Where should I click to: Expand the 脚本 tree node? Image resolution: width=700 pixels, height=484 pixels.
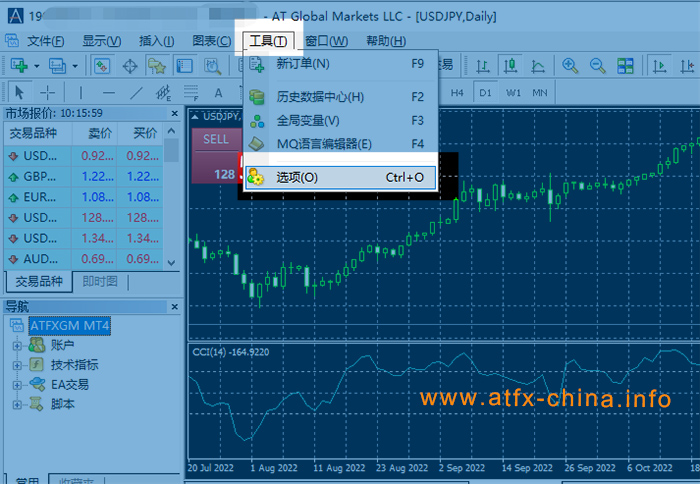(x=17, y=405)
